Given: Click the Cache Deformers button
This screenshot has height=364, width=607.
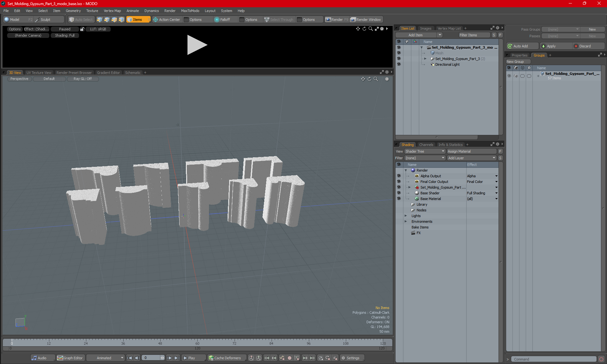Looking at the screenshot, I should click(x=225, y=358).
